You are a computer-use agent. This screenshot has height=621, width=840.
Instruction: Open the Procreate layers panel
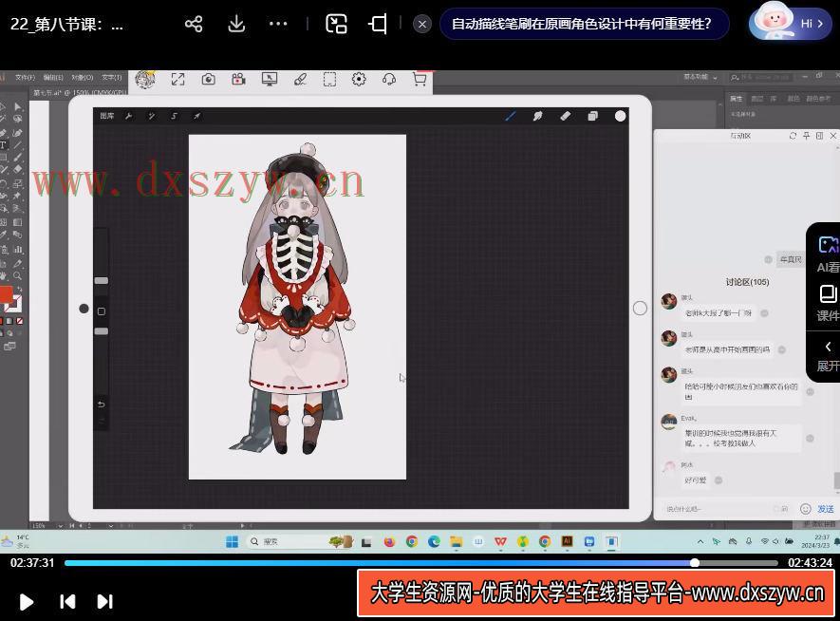click(592, 116)
